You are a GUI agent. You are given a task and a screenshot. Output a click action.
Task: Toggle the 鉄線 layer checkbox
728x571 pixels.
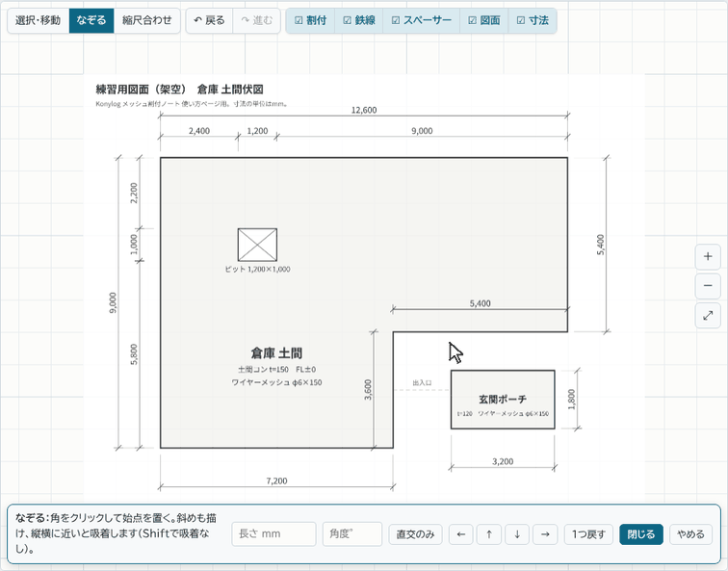[x=359, y=20]
